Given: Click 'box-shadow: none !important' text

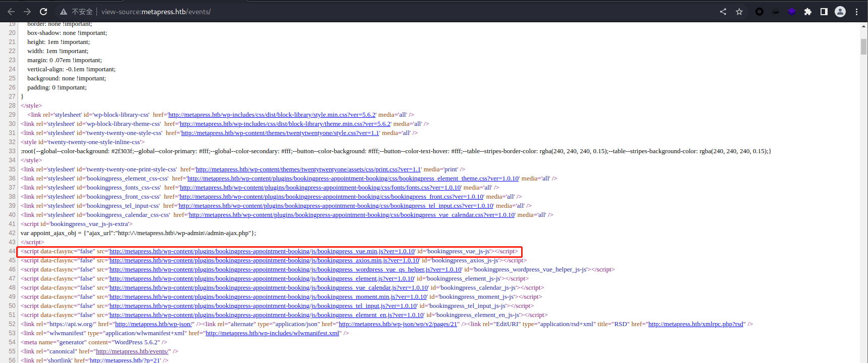Looking at the screenshot, I should pos(67,33).
